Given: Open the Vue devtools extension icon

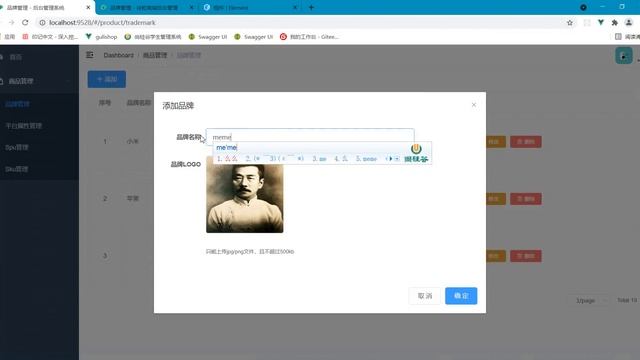Looking at the screenshot, I should [601, 23].
